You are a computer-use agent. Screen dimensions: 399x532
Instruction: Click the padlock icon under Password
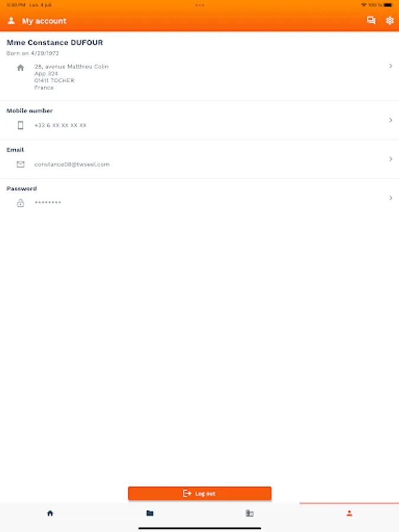pyautogui.click(x=20, y=203)
